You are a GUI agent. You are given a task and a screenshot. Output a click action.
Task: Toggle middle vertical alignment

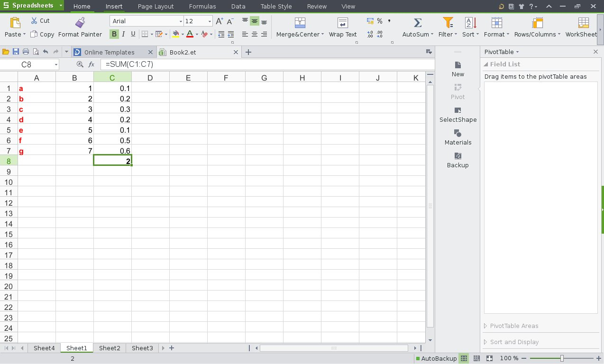tap(255, 21)
